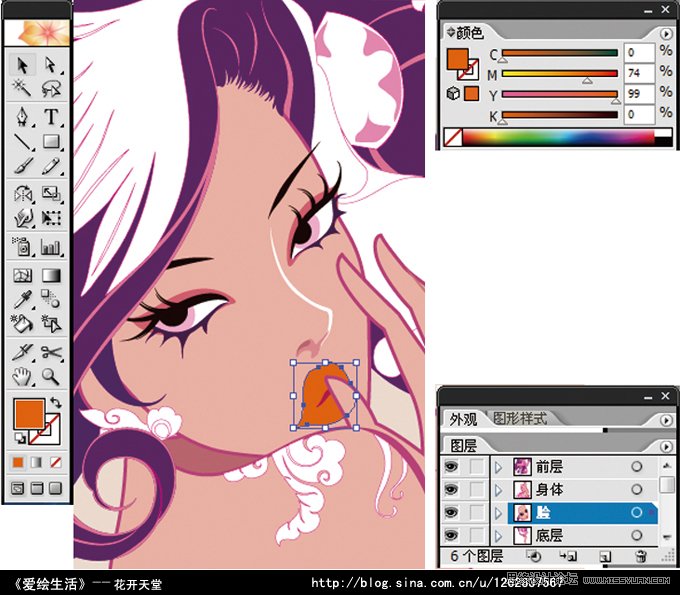This screenshot has height=595, width=680.
Task: Target circle of the 身体 layer
Action: pos(637,490)
